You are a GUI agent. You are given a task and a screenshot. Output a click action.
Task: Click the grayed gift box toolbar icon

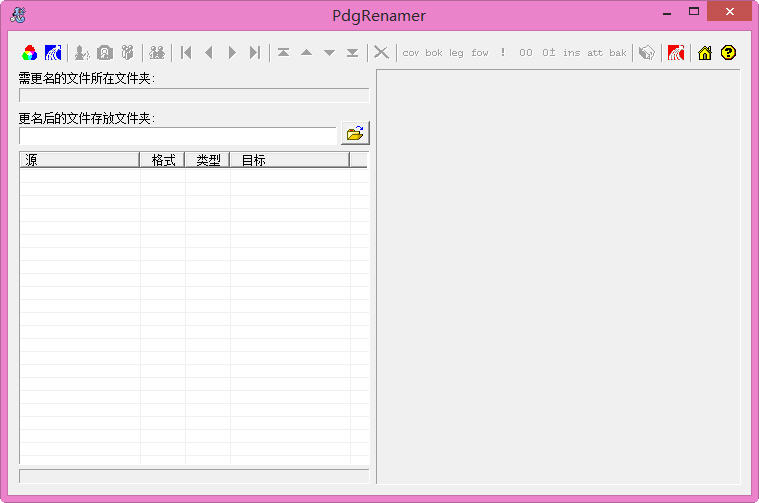click(x=128, y=53)
